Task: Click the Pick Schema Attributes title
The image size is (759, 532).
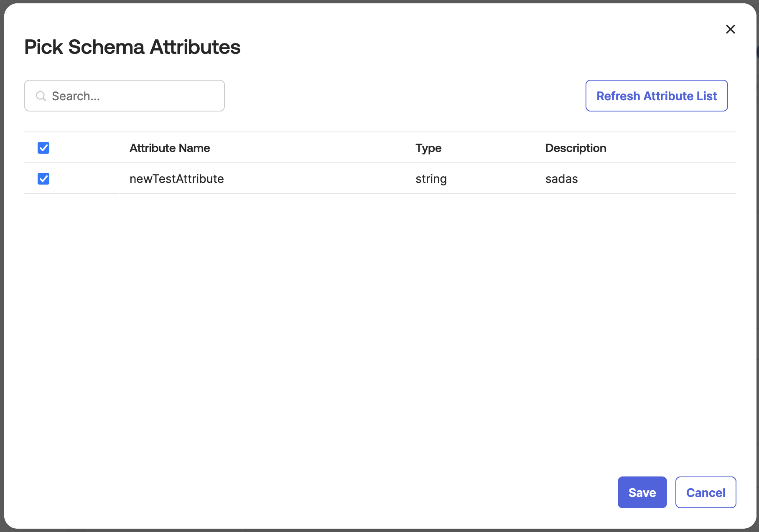Action: 132,47
